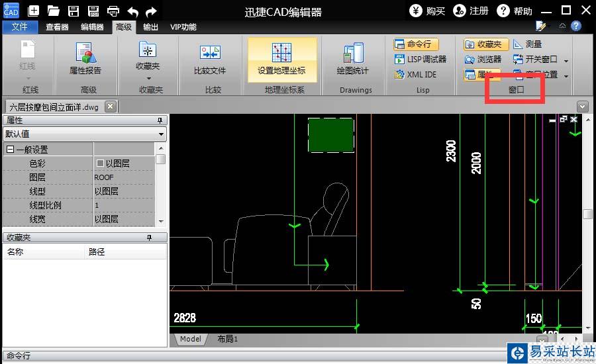Open the 文件 file menu
The width and height of the screenshot is (596, 364).
[x=20, y=26]
